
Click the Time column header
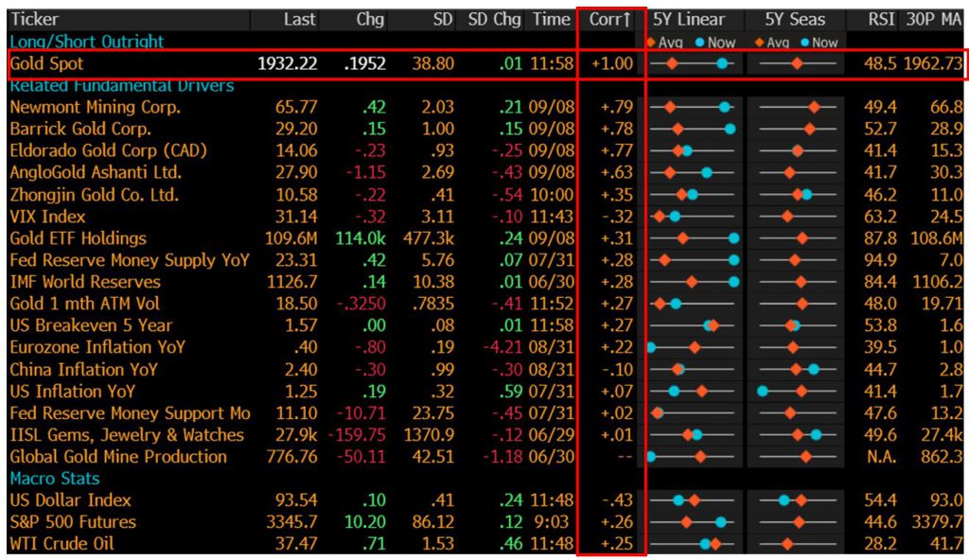coord(552,19)
